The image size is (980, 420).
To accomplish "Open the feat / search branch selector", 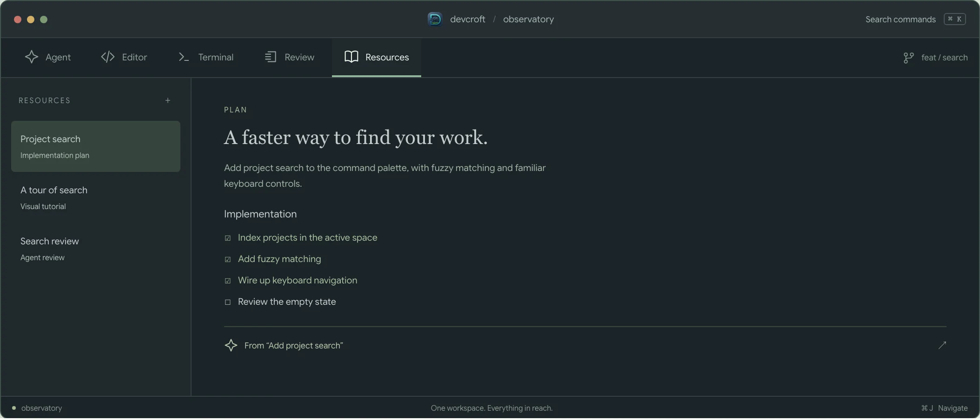I will (935, 58).
